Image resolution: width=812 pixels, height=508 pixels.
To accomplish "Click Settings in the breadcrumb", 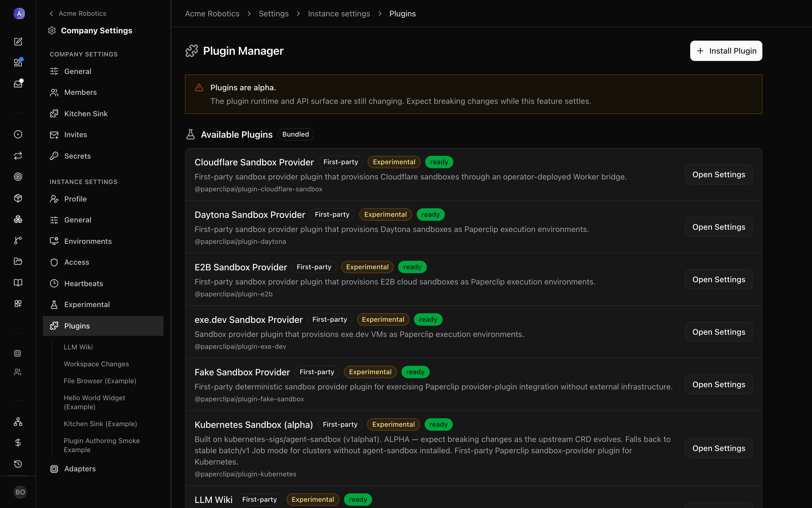I will pyautogui.click(x=273, y=14).
